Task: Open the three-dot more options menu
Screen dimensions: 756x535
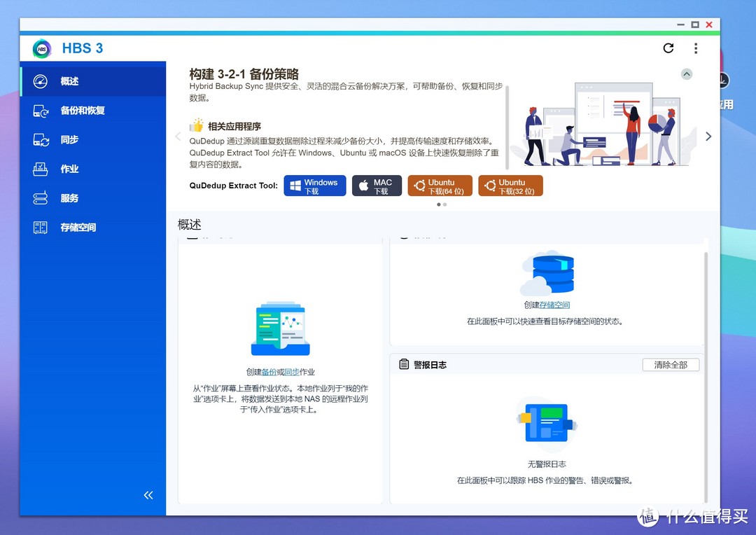Action: click(696, 48)
